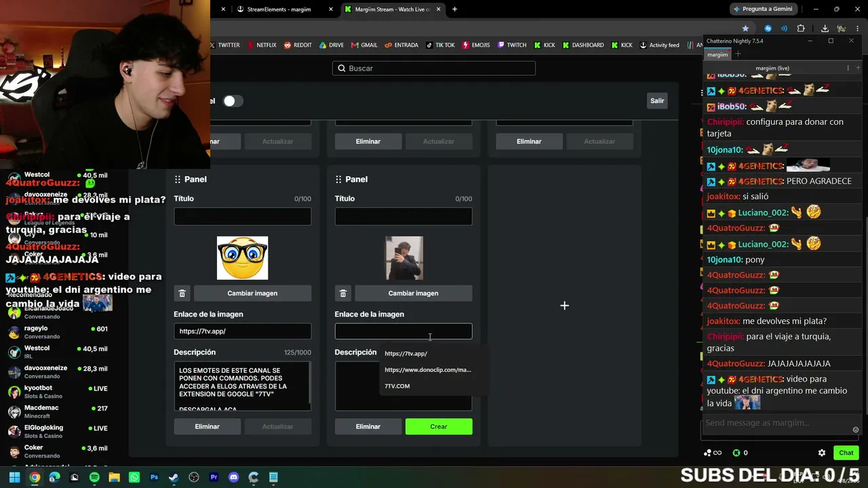This screenshot has height=488, width=868.
Task: Open Chatterino settings gear
Action: coord(822,453)
